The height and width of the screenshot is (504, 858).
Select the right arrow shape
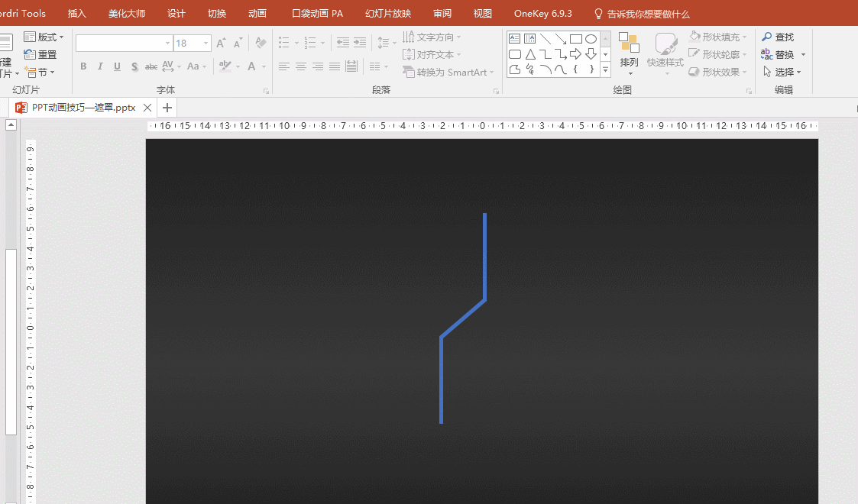click(575, 54)
